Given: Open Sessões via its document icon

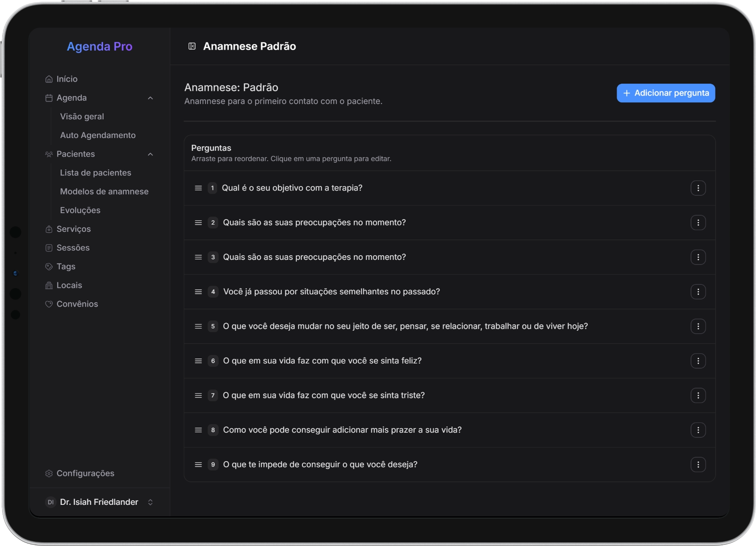Looking at the screenshot, I should pos(49,248).
